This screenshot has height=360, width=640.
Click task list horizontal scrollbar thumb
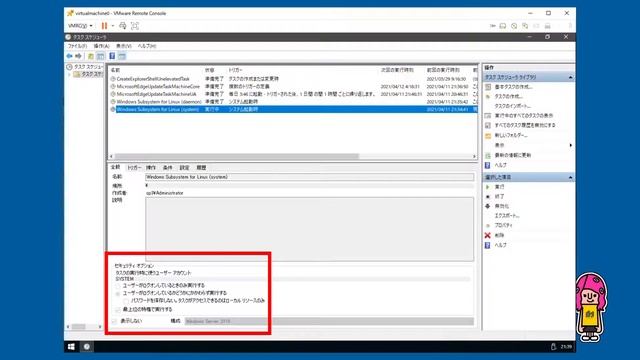[237, 156]
